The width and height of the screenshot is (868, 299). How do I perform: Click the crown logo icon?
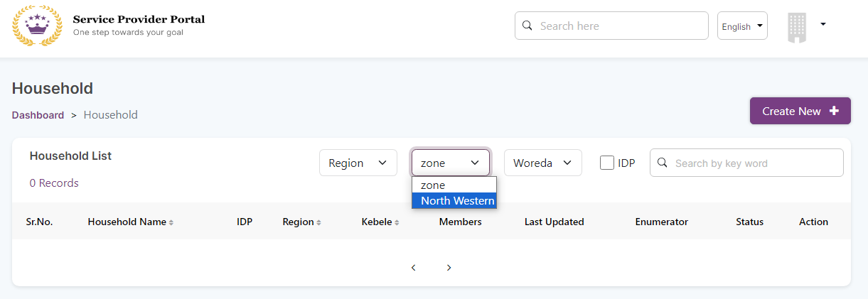[37, 26]
